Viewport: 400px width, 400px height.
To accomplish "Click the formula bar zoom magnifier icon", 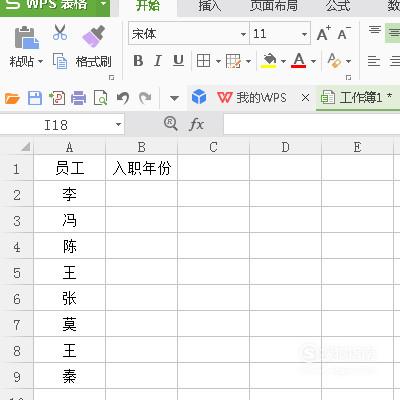I will pyautogui.click(x=170, y=124).
